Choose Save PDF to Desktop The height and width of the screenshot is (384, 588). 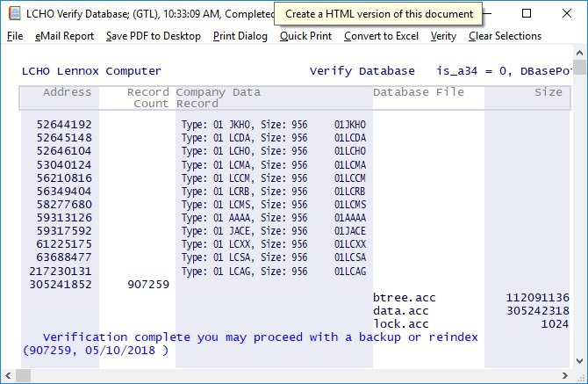point(153,36)
